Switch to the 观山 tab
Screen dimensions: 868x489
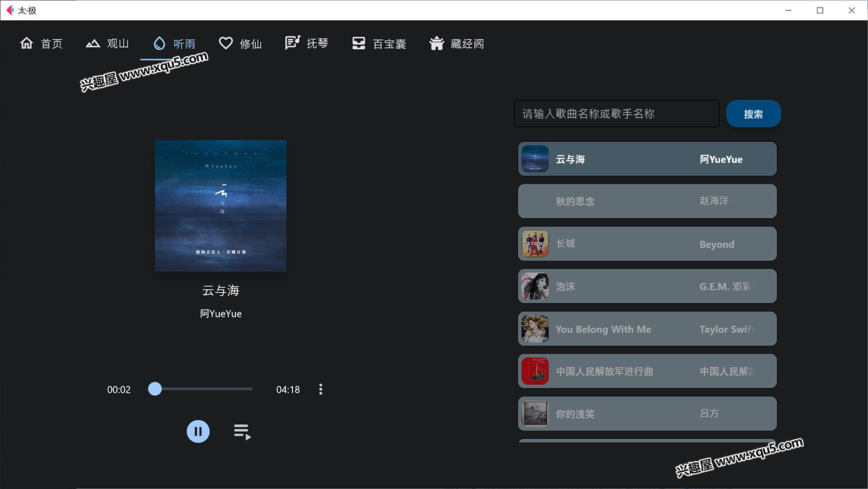click(x=107, y=43)
